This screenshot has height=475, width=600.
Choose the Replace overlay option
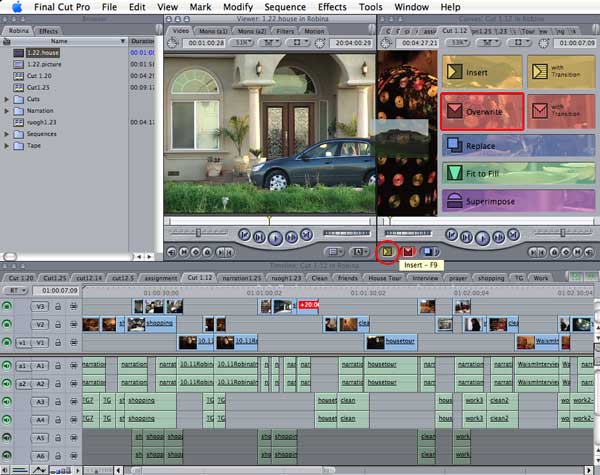tap(518, 146)
